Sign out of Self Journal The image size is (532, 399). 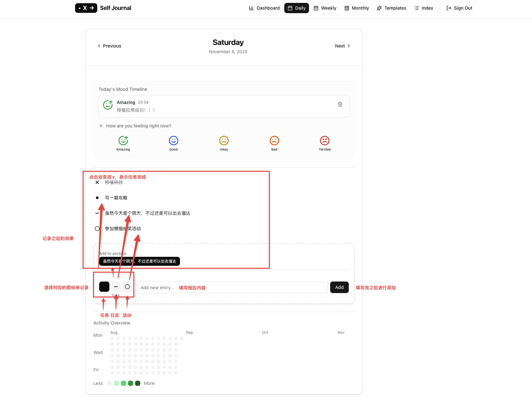[x=459, y=8]
